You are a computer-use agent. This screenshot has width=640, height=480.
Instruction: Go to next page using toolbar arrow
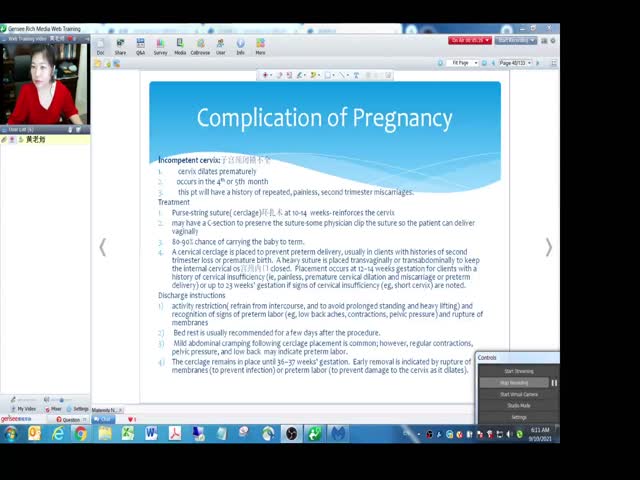click(538, 63)
